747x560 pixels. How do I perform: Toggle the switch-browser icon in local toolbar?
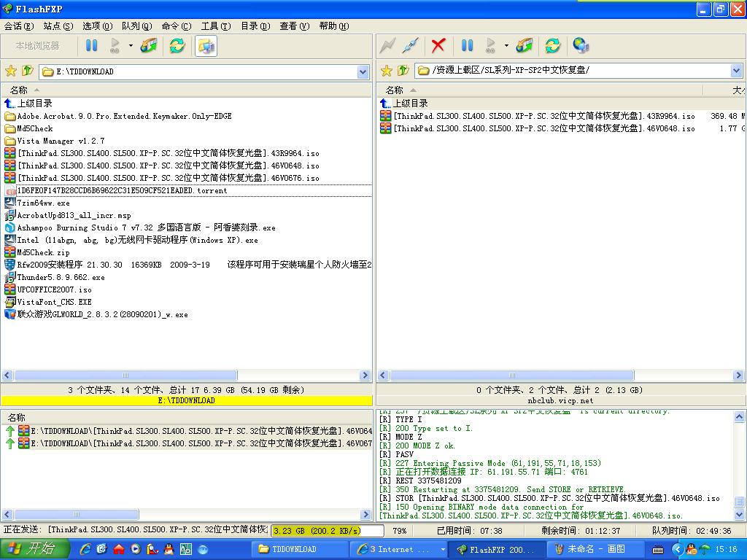(x=206, y=46)
